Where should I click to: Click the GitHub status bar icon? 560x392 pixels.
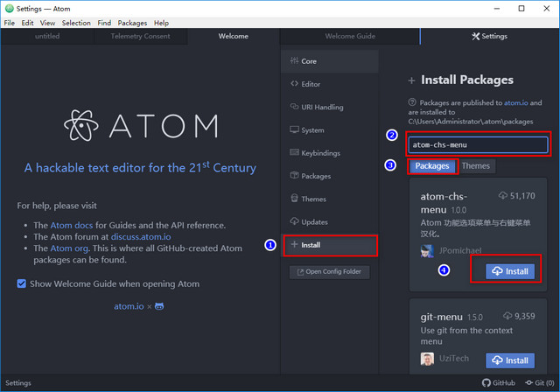point(499,383)
